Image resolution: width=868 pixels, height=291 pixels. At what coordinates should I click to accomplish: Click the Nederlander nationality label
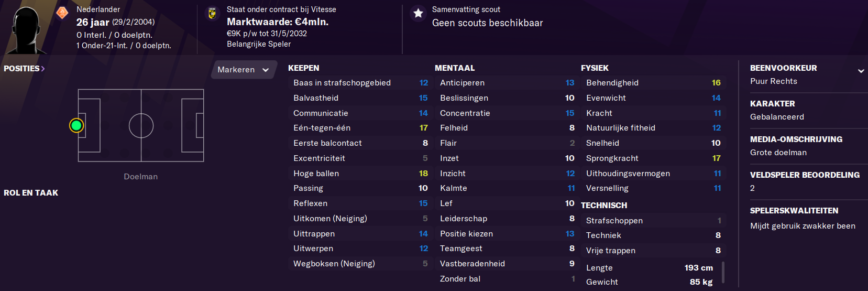pos(98,9)
